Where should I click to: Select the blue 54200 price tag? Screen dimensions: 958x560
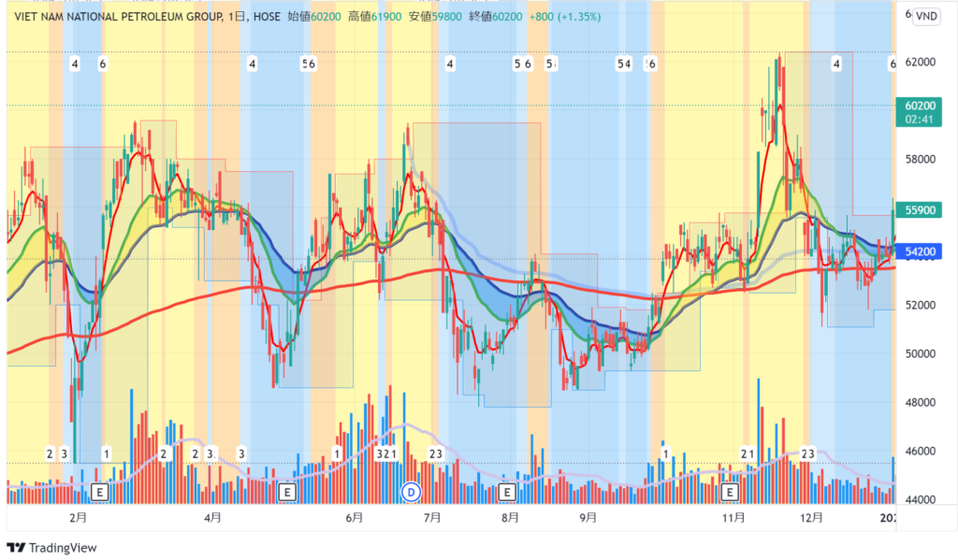point(919,251)
